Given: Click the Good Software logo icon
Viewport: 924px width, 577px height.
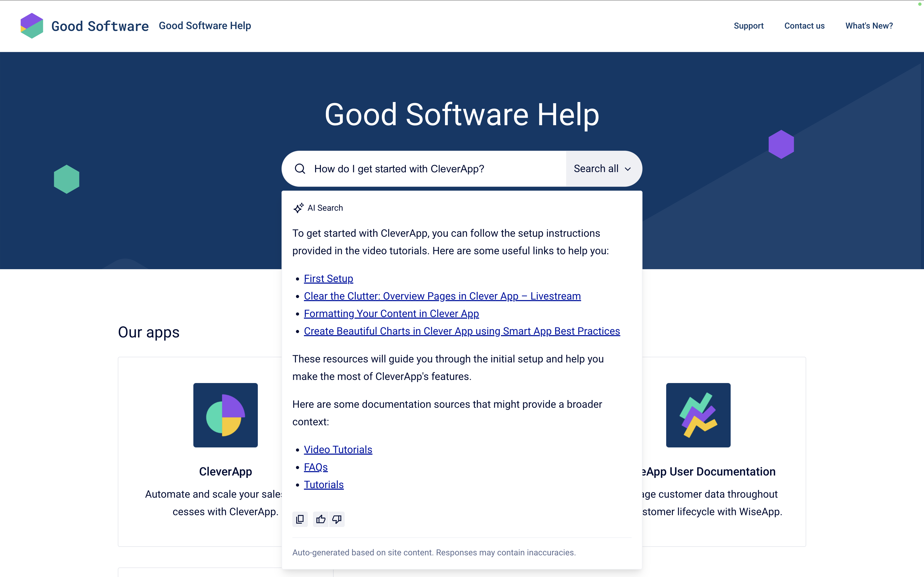Looking at the screenshot, I should [x=31, y=25].
